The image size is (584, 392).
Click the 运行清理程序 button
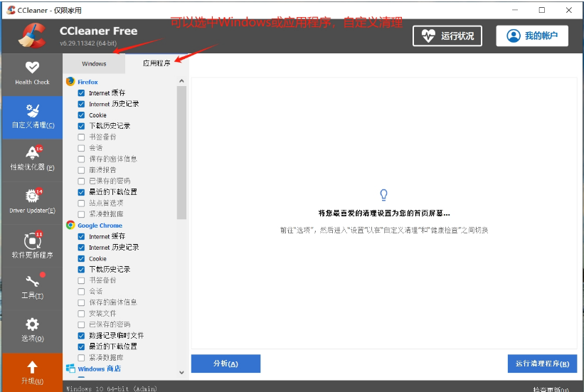point(542,364)
